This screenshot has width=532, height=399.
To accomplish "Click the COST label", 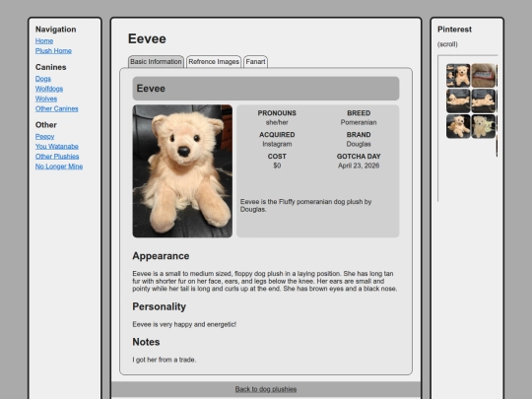I will (x=277, y=157).
